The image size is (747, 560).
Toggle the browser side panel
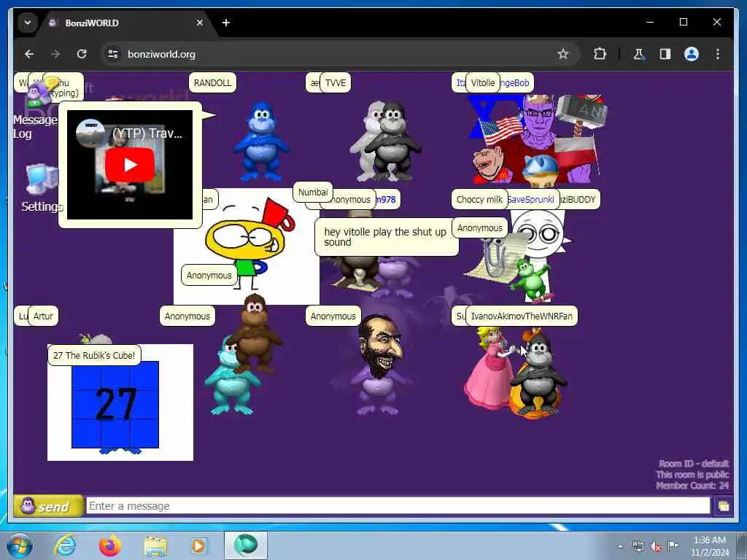tap(665, 54)
